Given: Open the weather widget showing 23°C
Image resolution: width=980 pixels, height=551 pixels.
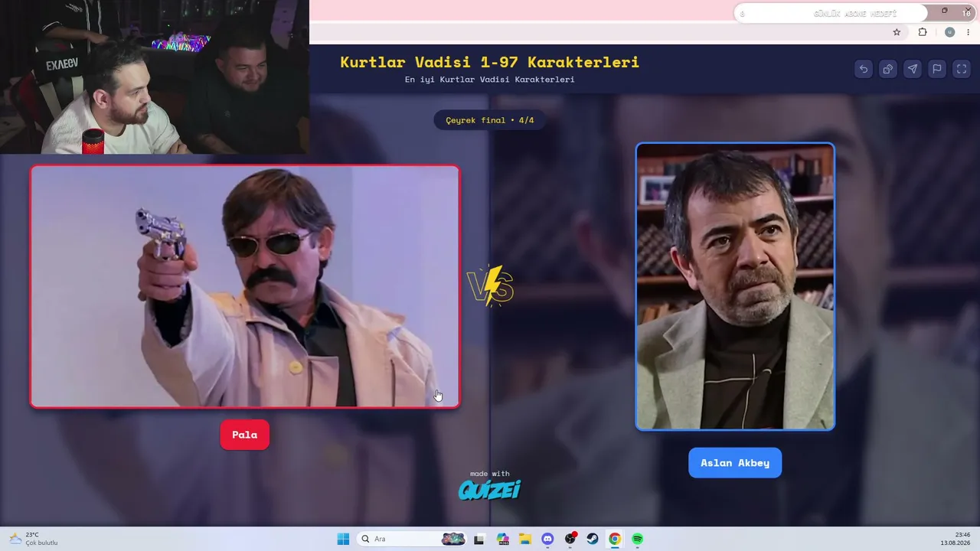Looking at the screenshot, I should pos(34,539).
